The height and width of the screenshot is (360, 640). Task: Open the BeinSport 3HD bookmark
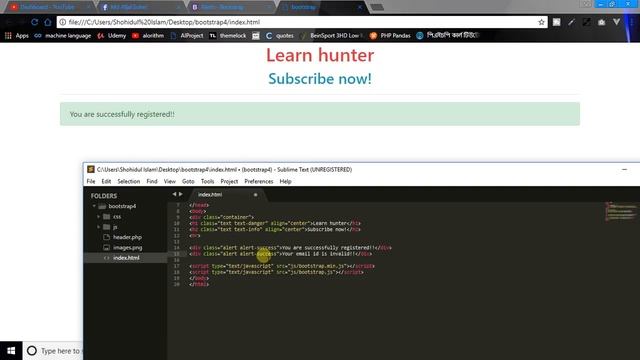[x=331, y=36]
